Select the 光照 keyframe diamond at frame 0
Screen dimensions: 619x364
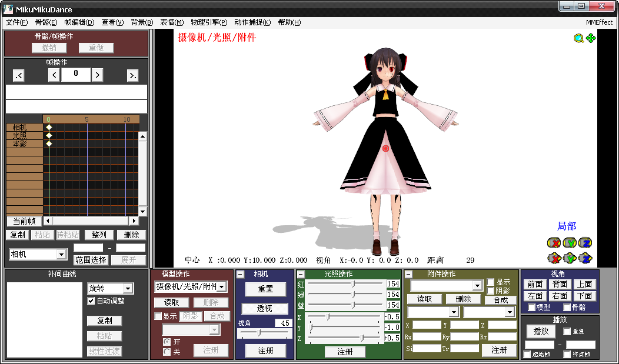(49, 135)
